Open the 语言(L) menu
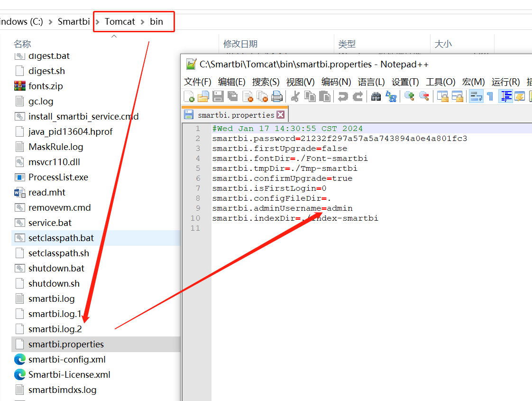532x401 pixels. [371, 82]
